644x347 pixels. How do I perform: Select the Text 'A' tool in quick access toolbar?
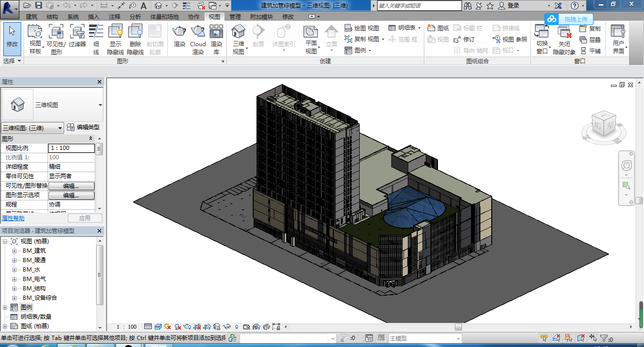(x=143, y=6)
